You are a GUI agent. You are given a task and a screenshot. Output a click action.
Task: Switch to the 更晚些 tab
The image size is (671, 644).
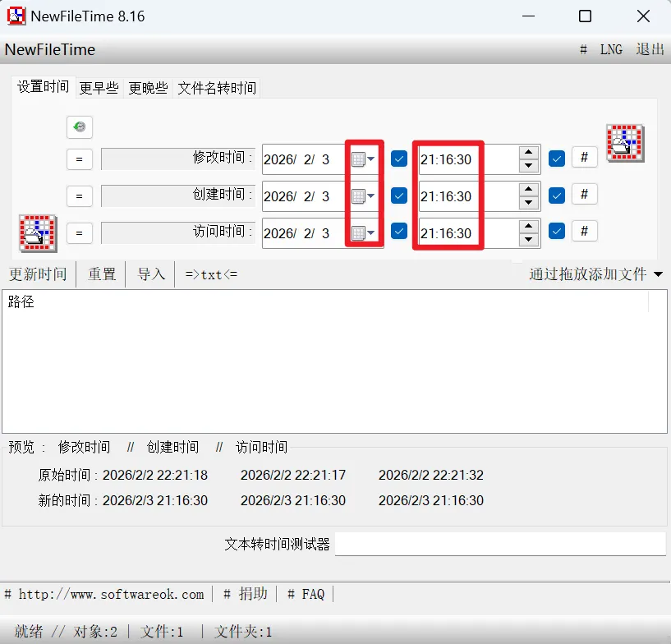148,88
